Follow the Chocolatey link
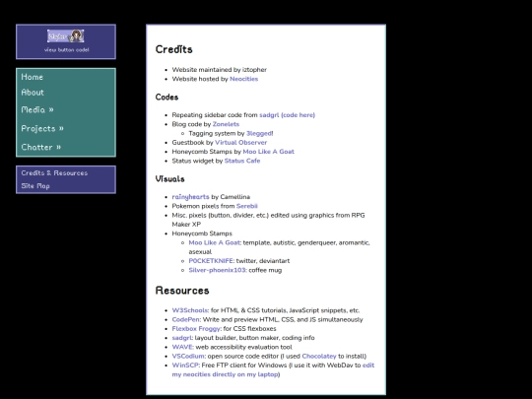532x399 pixels. [319, 357]
